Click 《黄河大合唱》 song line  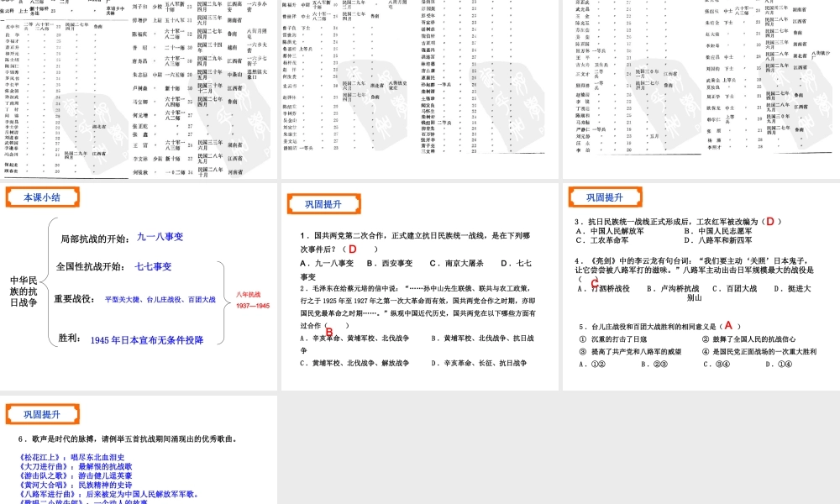point(75,485)
